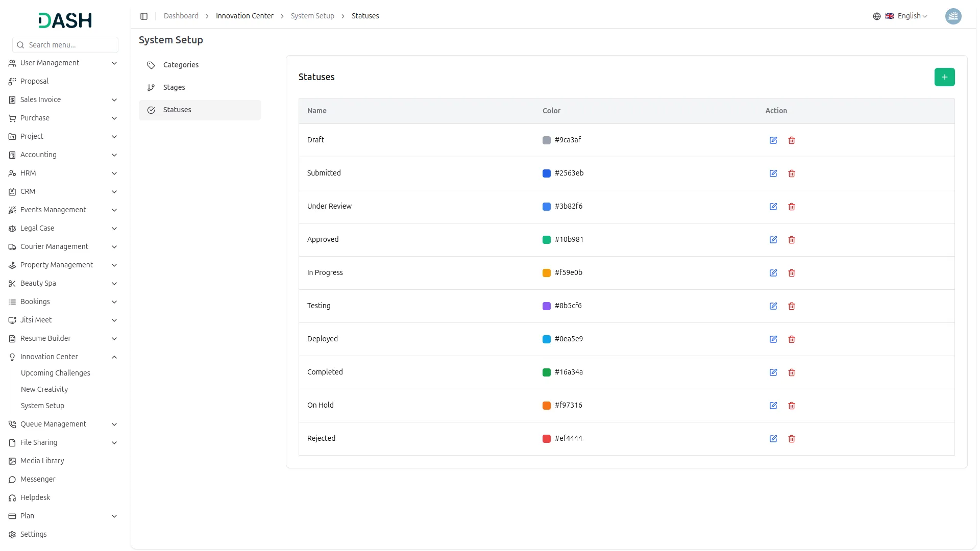980x551 pixels.
Task: Click the user avatar icon
Action: tap(953, 16)
